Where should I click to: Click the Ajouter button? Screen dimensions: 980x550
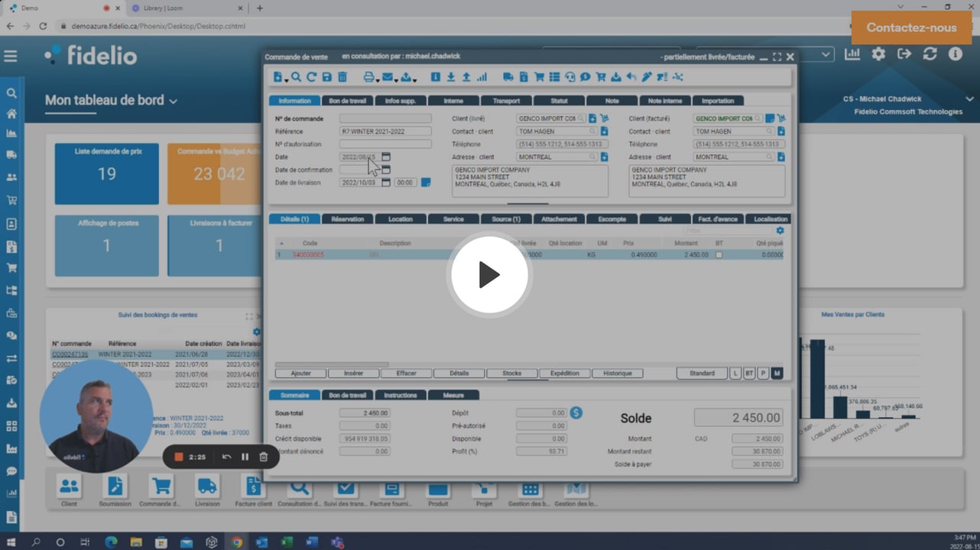(301, 374)
